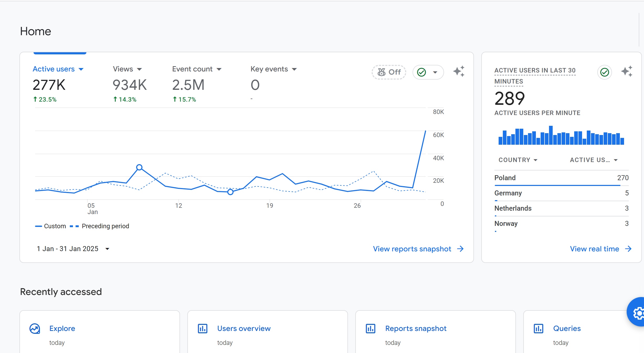
Task: Click the Explore chart icon
Action: [x=35, y=329]
